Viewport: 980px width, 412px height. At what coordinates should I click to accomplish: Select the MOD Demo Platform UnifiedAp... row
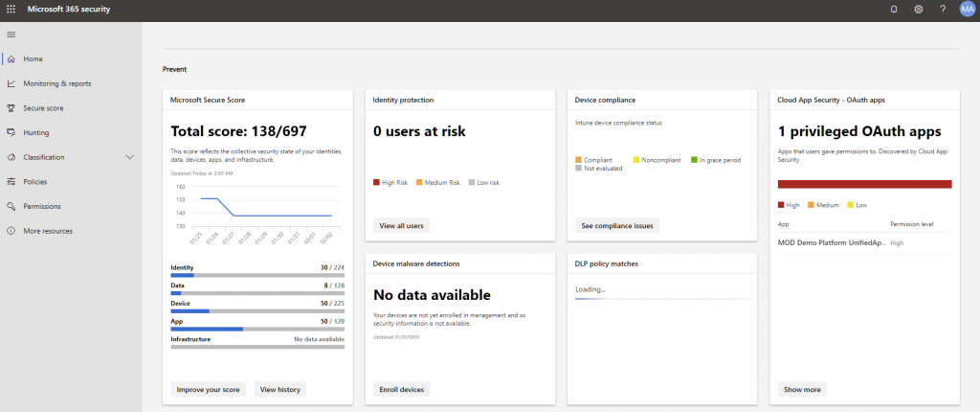864,243
